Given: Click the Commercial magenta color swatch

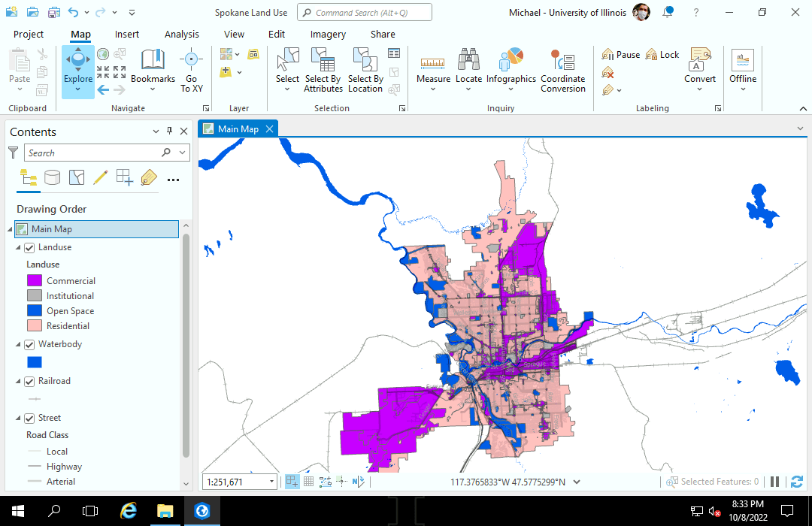Looking at the screenshot, I should [32, 280].
